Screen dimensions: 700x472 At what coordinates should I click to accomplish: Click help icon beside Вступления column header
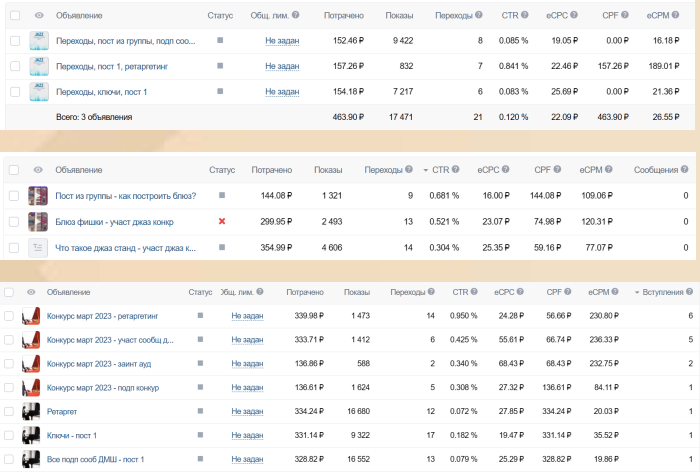[x=690, y=292]
